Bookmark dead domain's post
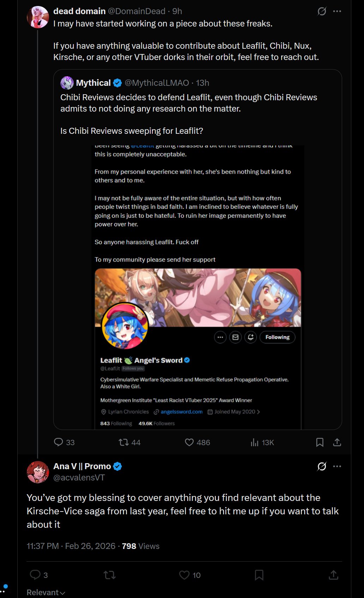The image size is (364, 598). (320, 442)
